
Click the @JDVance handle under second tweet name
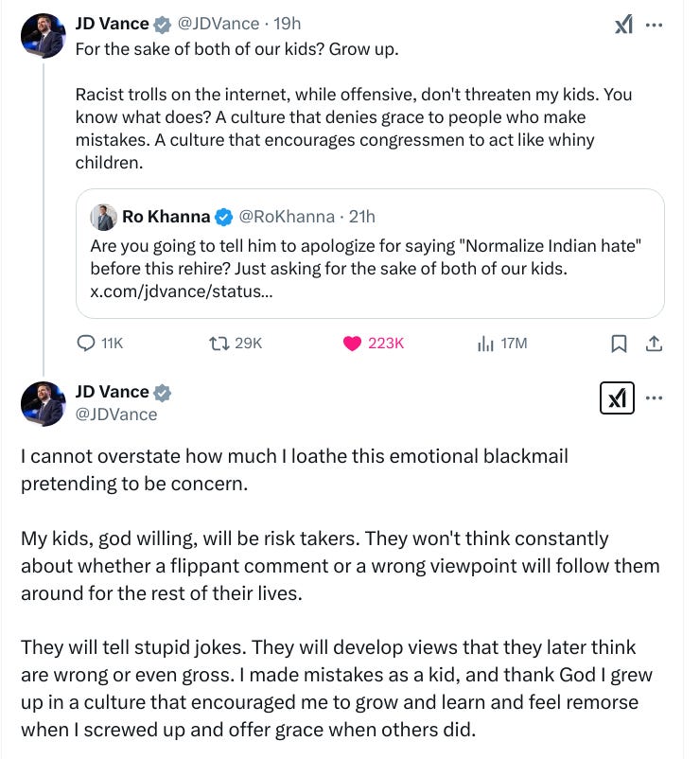pyautogui.click(x=116, y=414)
